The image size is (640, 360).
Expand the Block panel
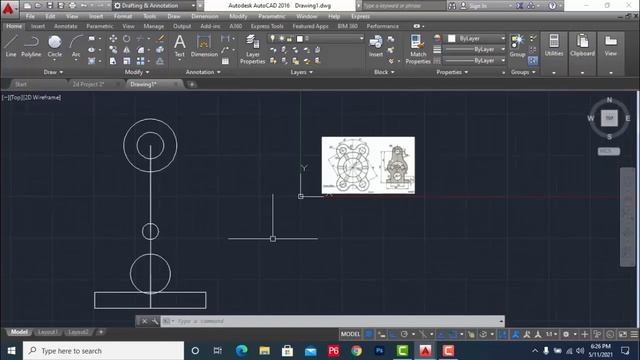point(384,72)
